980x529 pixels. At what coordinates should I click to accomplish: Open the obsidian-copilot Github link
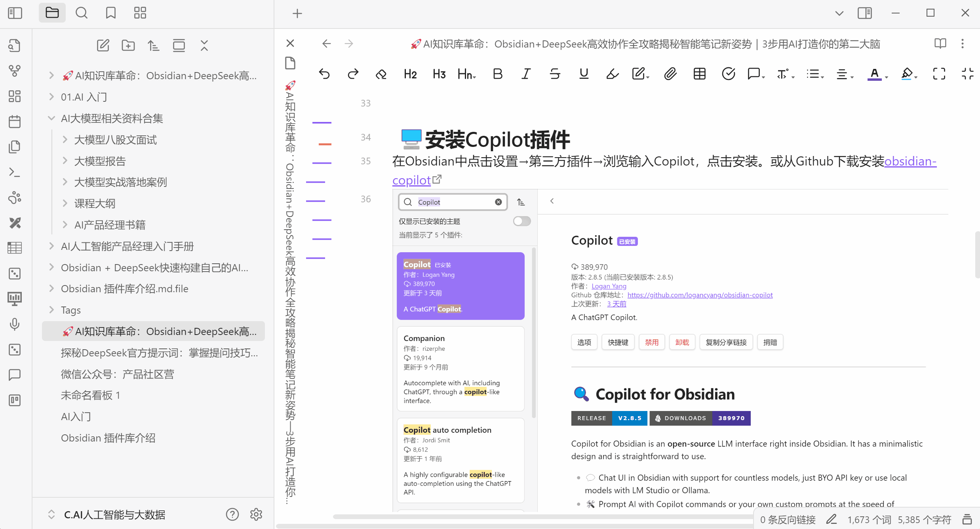(x=910, y=161)
